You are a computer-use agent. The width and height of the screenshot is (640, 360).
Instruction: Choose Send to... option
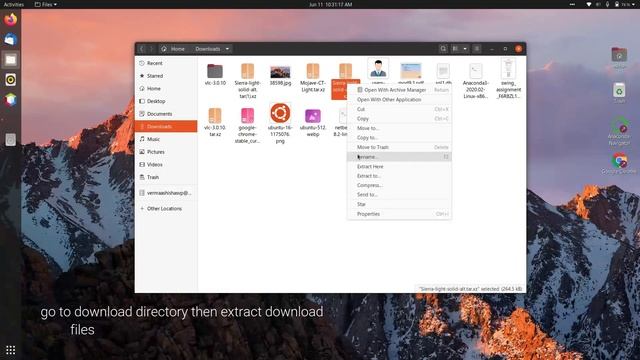pos(399,195)
